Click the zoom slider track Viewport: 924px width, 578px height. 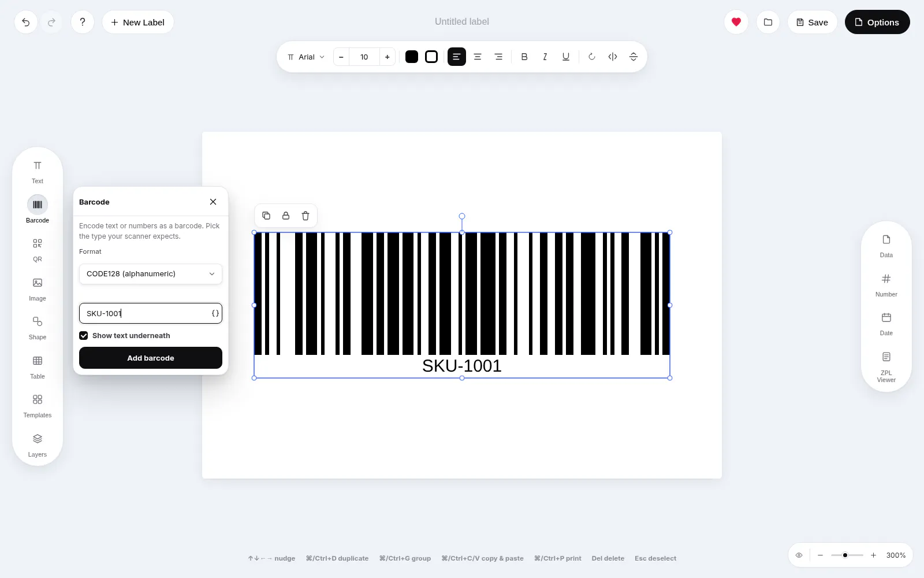coord(847,555)
